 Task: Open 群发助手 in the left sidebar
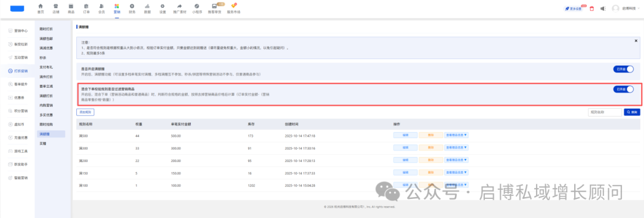pos(18,164)
